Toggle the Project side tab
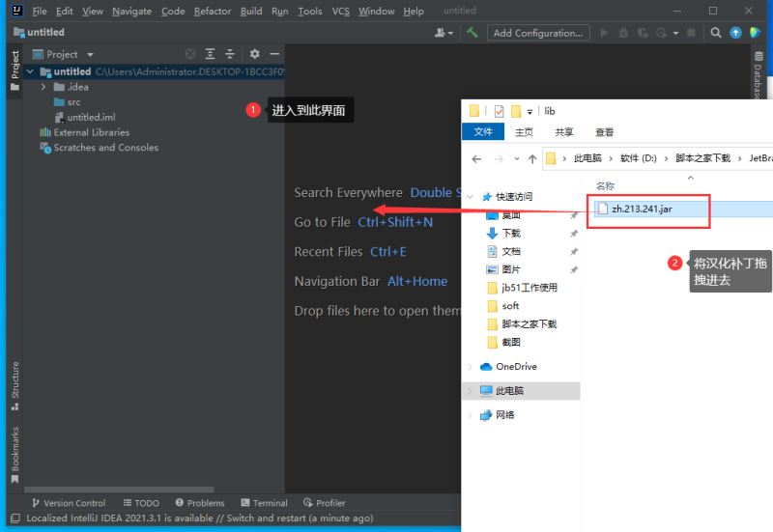 pos(14,70)
